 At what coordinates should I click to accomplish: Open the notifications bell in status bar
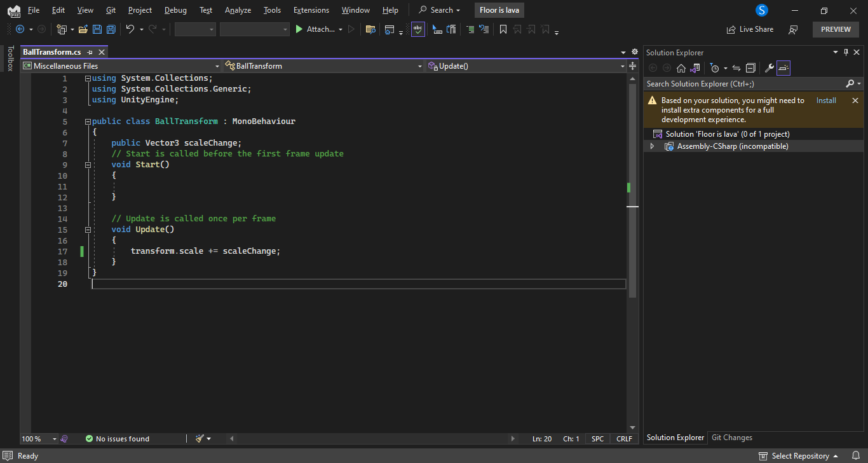pos(855,456)
